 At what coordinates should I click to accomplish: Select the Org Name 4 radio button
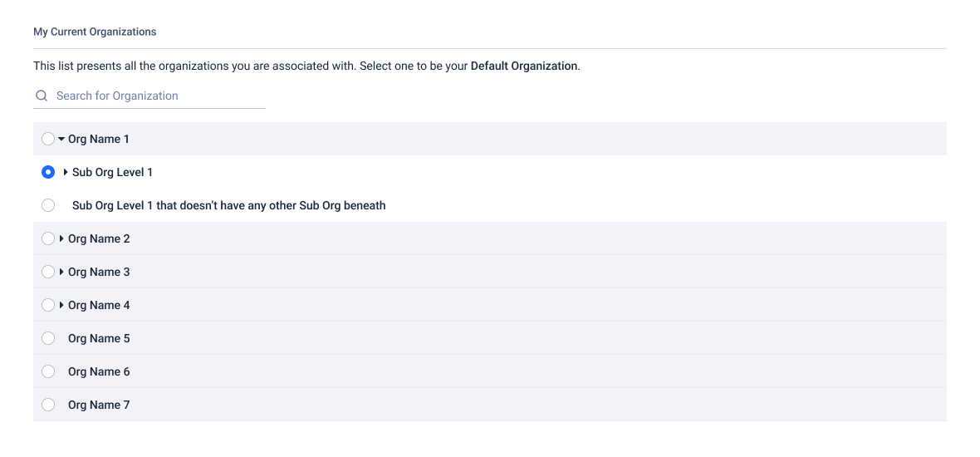coord(48,304)
